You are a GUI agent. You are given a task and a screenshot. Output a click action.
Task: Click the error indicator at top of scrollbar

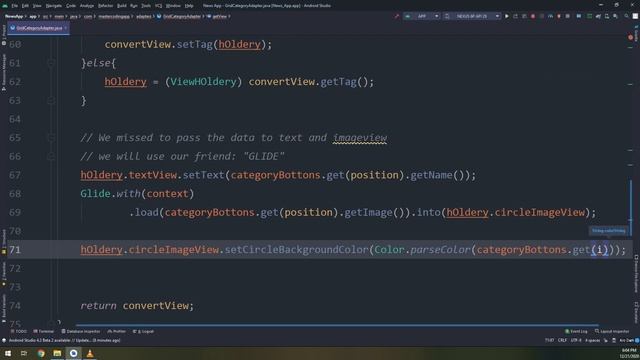630,38
